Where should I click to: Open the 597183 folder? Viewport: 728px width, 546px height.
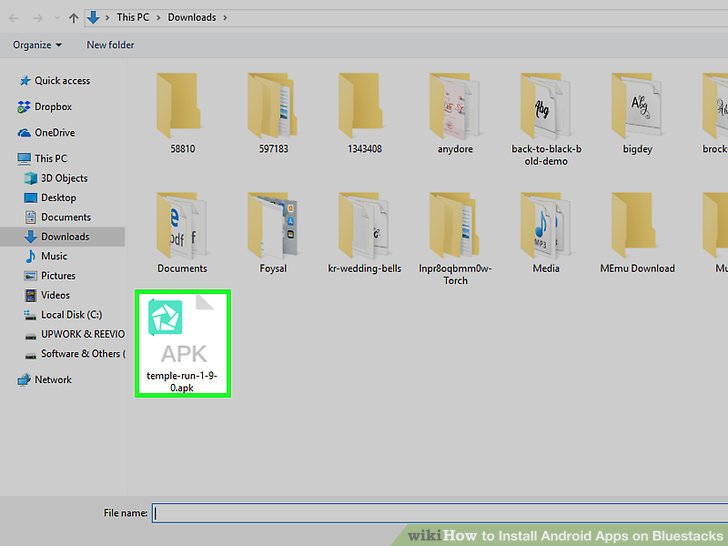tap(272, 105)
